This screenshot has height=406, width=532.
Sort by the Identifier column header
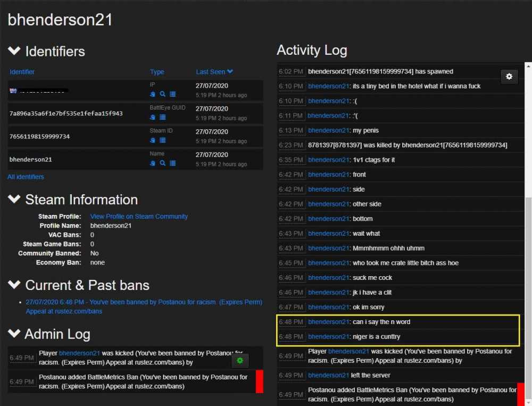click(x=22, y=72)
